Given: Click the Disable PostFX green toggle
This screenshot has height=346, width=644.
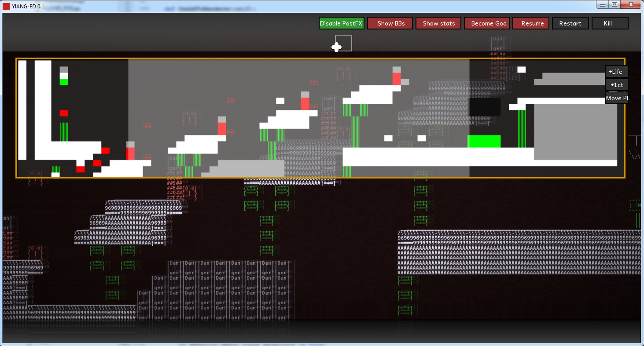Looking at the screenshot, I should [x=341, y=23].
